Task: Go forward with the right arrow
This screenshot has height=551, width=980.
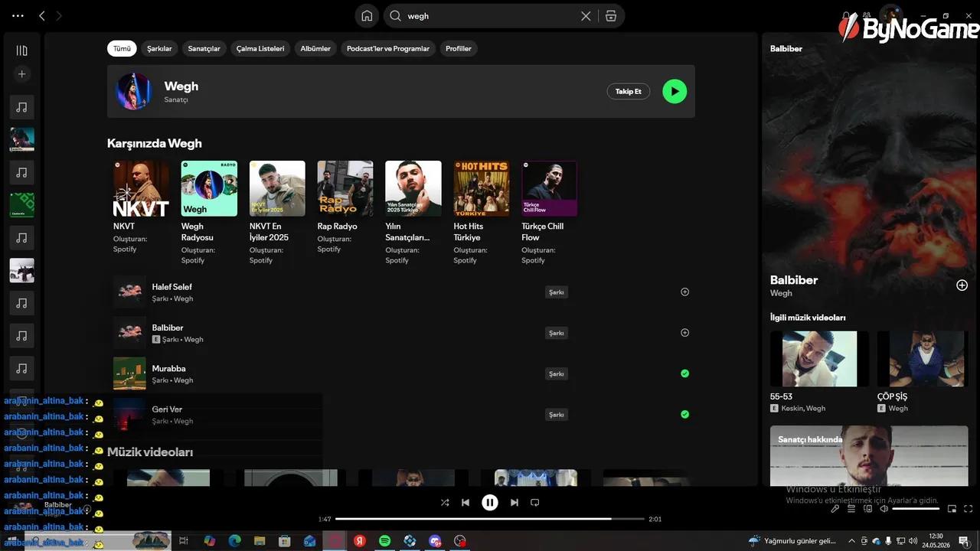Action: coord(59,15)
